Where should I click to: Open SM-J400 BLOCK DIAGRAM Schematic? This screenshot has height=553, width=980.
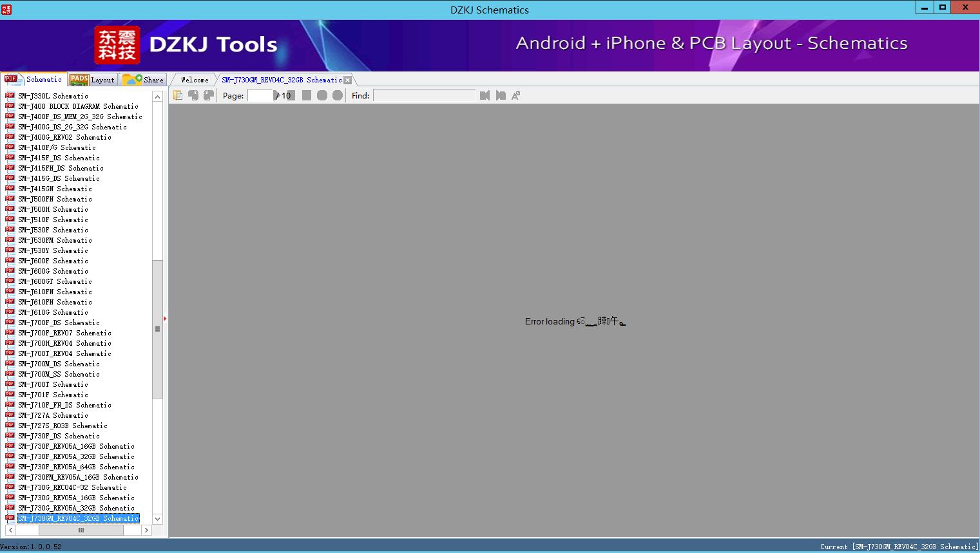tap(79, 106)
